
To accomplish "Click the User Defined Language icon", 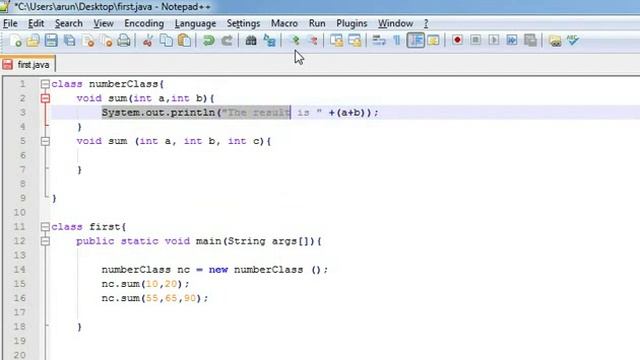I will click(x=433, y=40).
